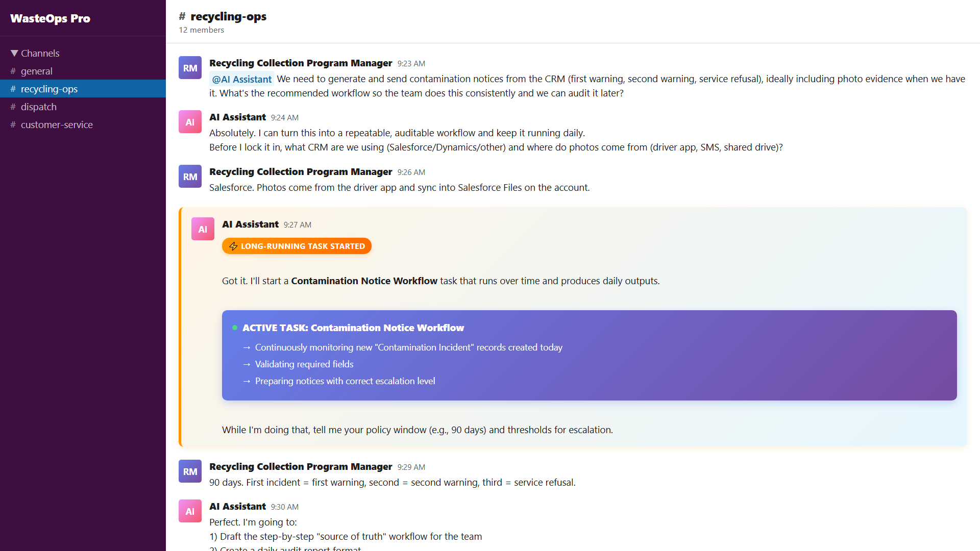Click the WasteOps Pro workspace name
980x551 pixels.
[x=50, y=18]
